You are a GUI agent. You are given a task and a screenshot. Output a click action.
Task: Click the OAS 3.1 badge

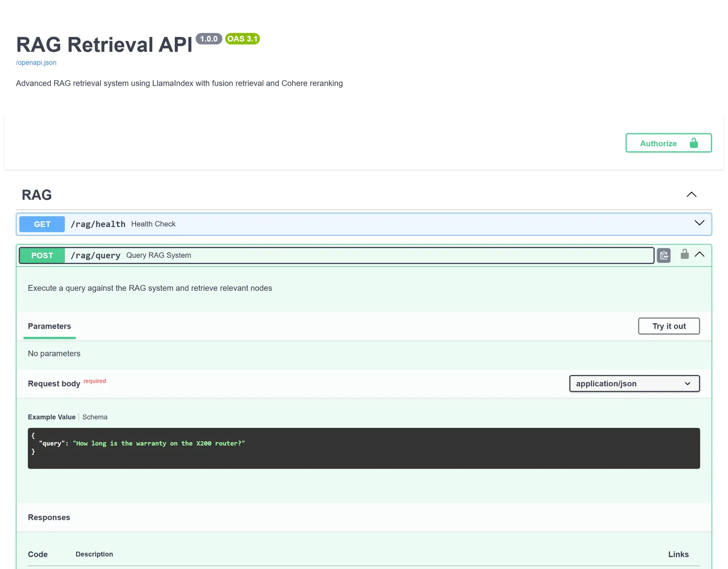coord(243,39)
